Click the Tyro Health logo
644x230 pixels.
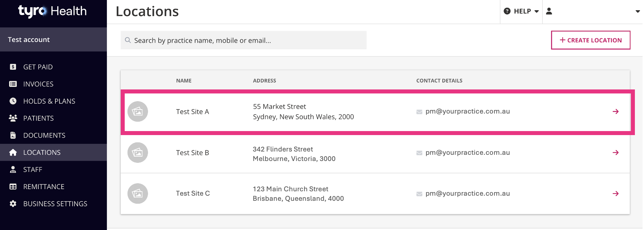[x=53, y=11]
